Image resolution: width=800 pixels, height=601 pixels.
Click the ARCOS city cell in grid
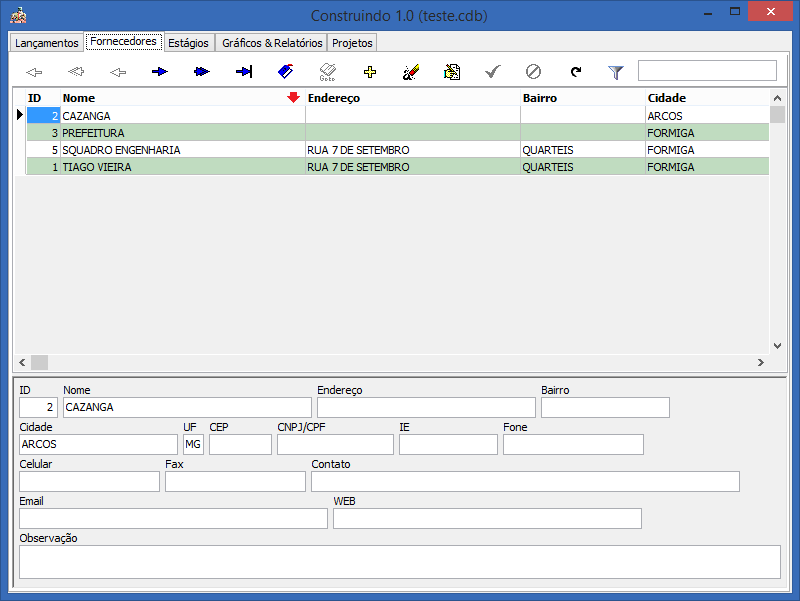tap(707, 116)
